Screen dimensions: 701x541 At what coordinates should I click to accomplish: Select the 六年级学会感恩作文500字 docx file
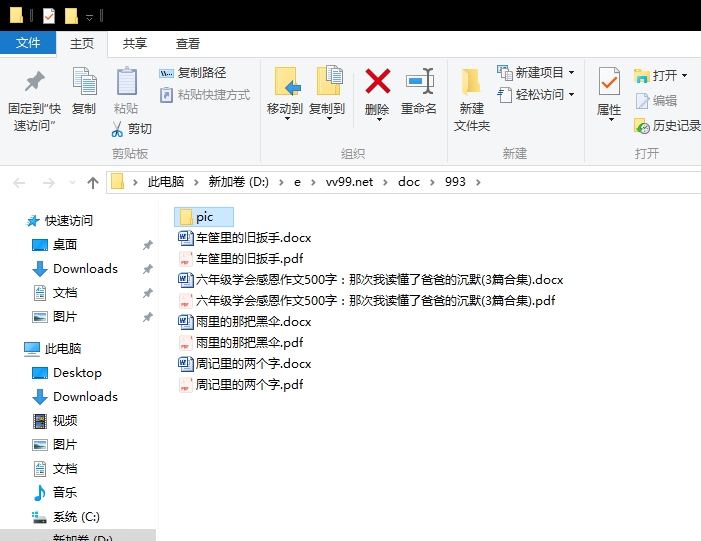(x=371, y=279)
